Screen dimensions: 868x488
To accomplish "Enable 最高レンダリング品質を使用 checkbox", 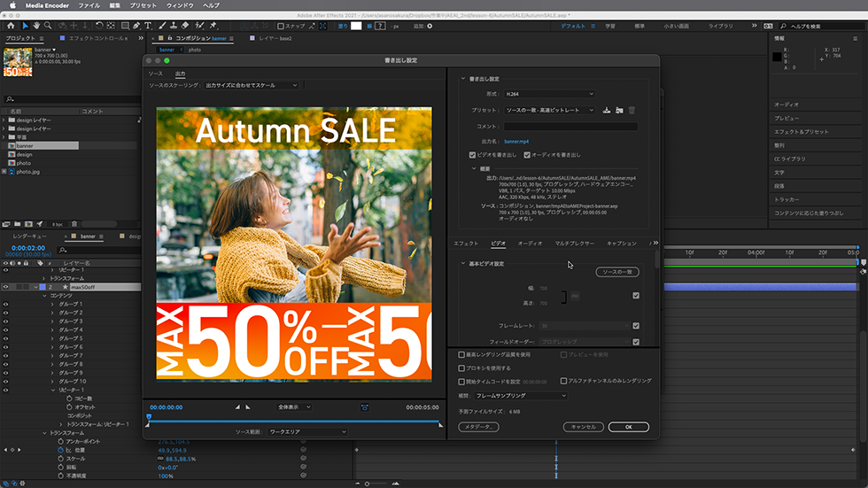I will pyautogui.click(x=461, y=354).
